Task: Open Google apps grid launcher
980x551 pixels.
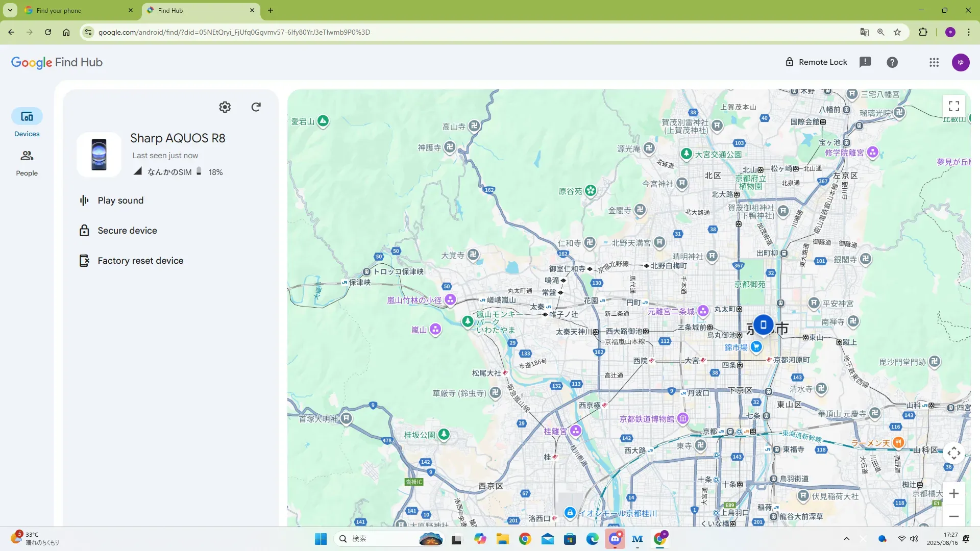Action: (934, 62)
